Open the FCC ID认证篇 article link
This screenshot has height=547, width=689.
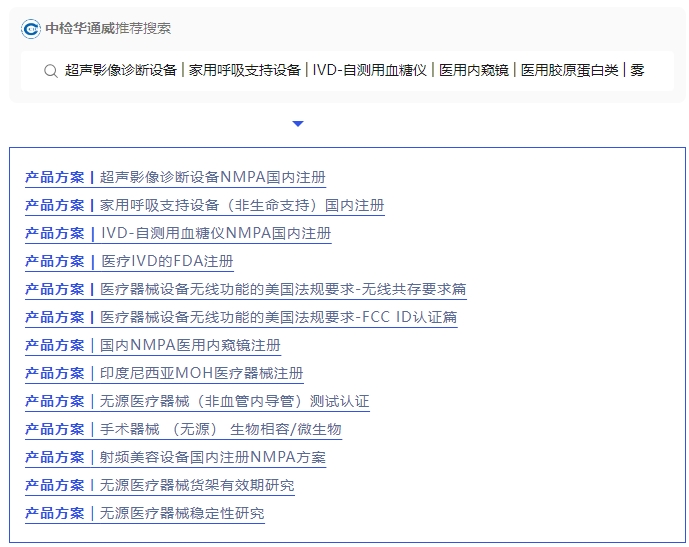(x=279, y=317)
